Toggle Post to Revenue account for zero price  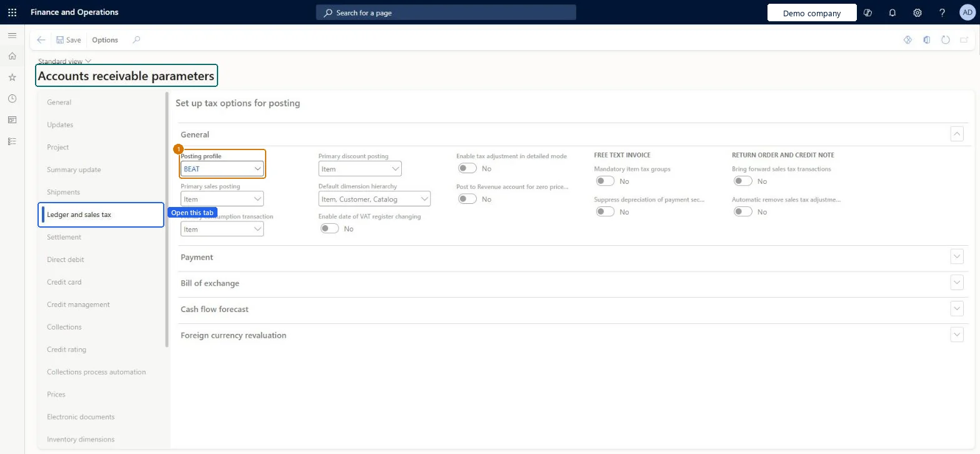point(467,199)
